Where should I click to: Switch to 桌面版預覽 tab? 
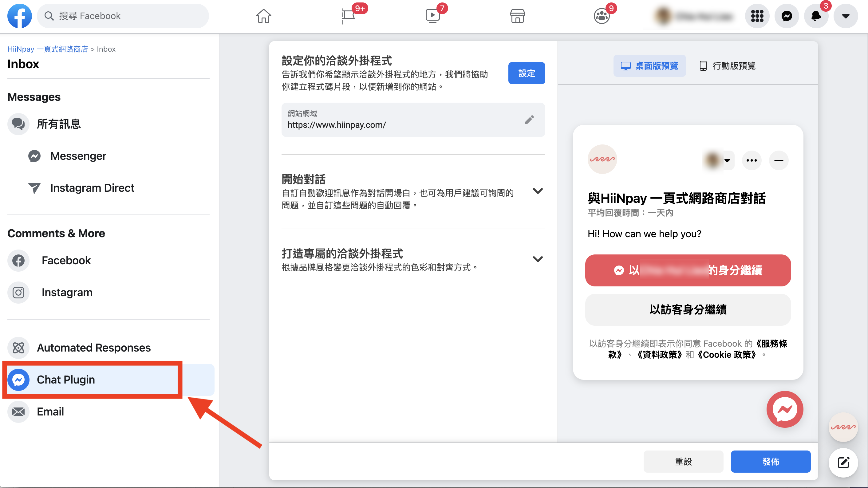pos(649,66)
